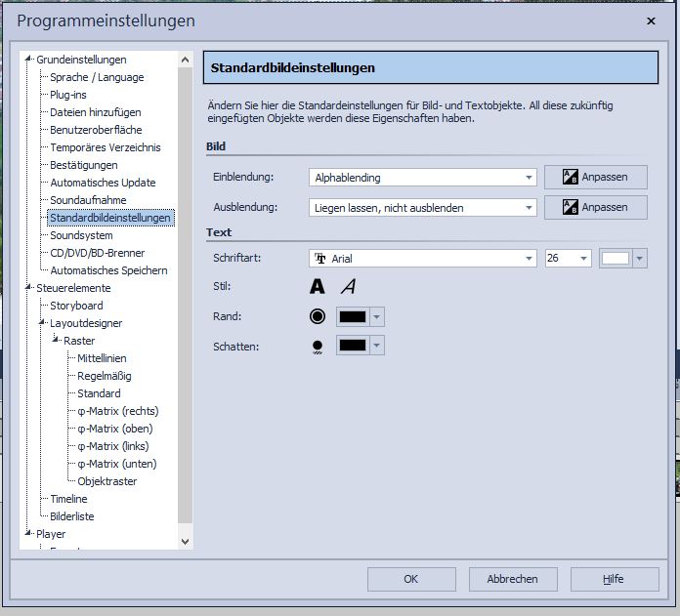Open the font size 26 dropdown
Image resolution: width=680 pixels, height=616 pixels.
(x=583, y=259)
